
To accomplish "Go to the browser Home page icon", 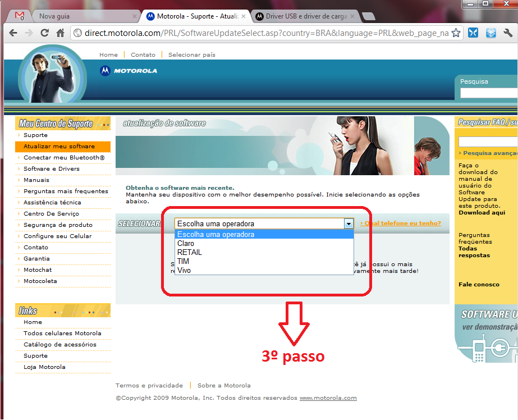I will (x=60, y=33).
